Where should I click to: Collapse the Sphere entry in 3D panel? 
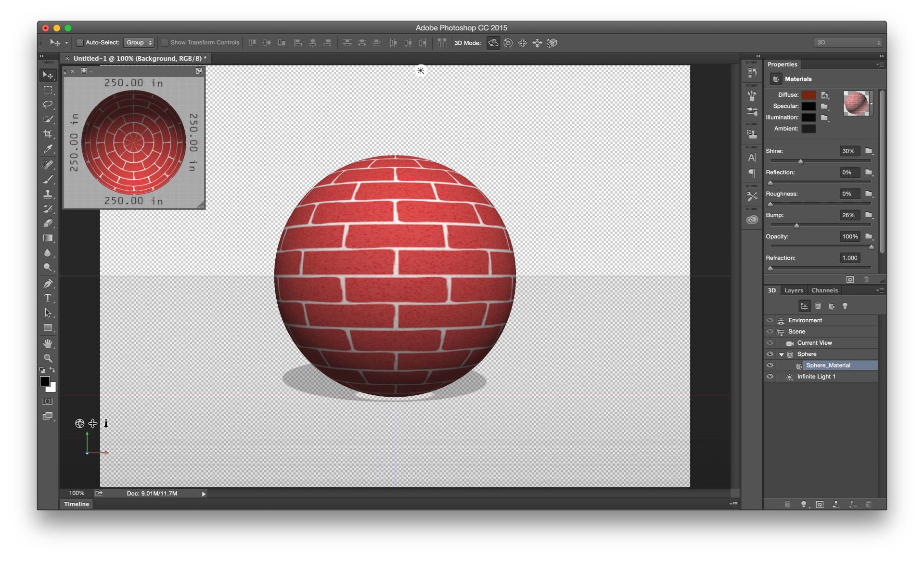(x=781, y=354)
